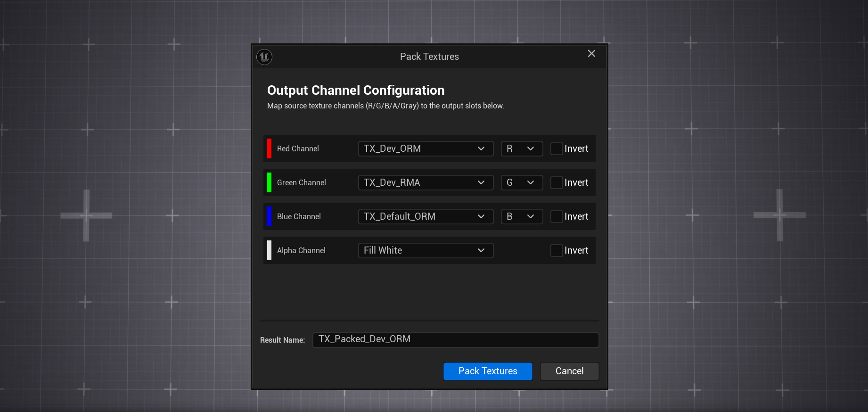Toggle Invert checkbox for Green Channel
Image resolution: width=868 pixels, height=412 pixels.
[557, 183]
